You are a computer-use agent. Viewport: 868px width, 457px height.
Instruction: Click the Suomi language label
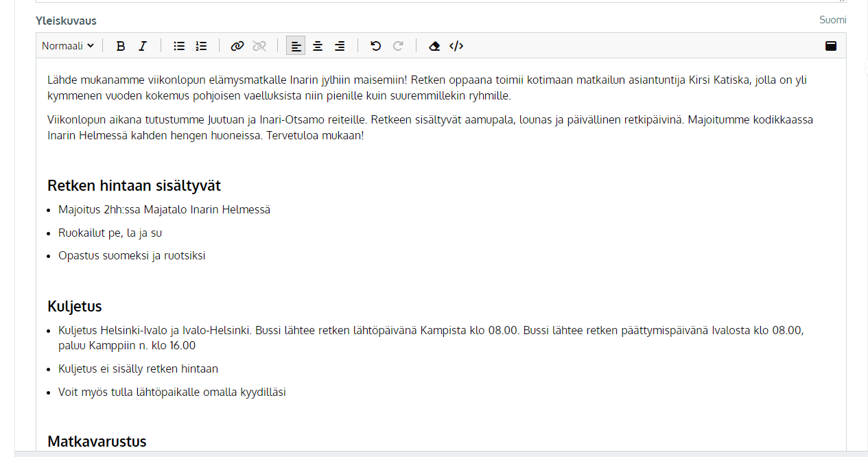833,20
